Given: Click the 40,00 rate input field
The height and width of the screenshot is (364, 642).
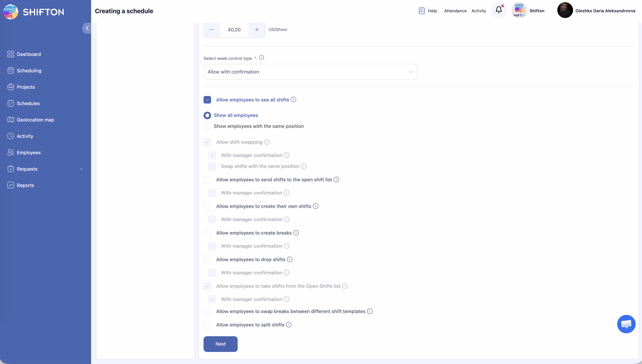Looking at the screenshot, I should coord(234,30).
